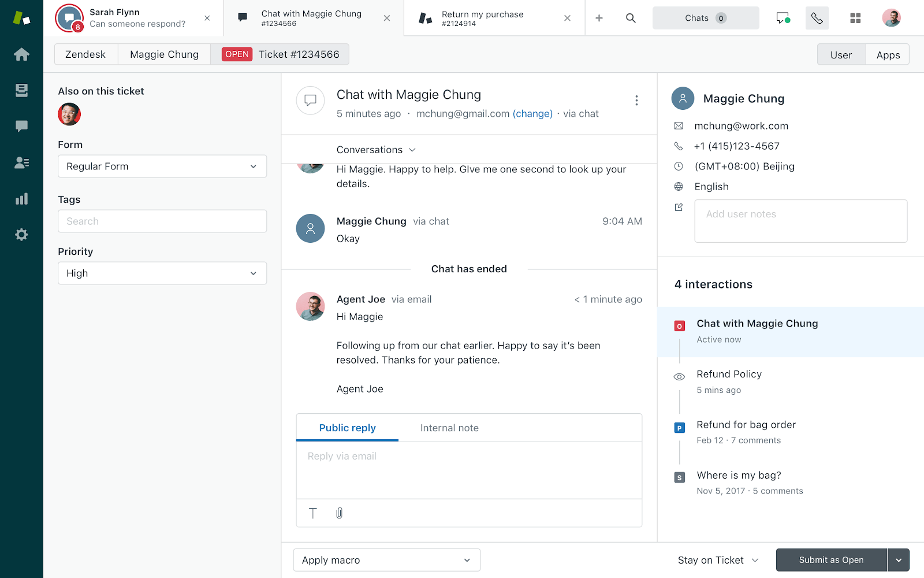Expand the Conversations filter chevron

(x=412, y=150)
